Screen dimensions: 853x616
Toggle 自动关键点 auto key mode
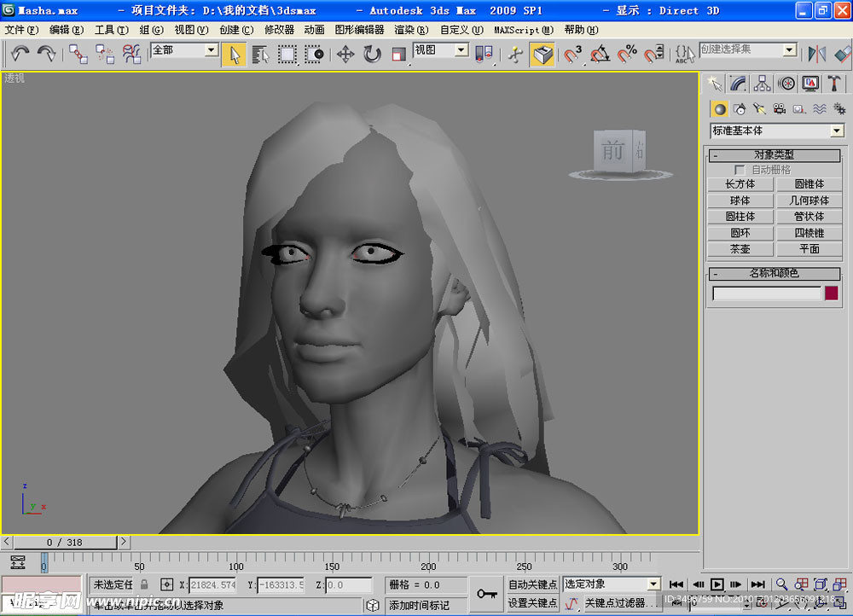coord(532,584)
